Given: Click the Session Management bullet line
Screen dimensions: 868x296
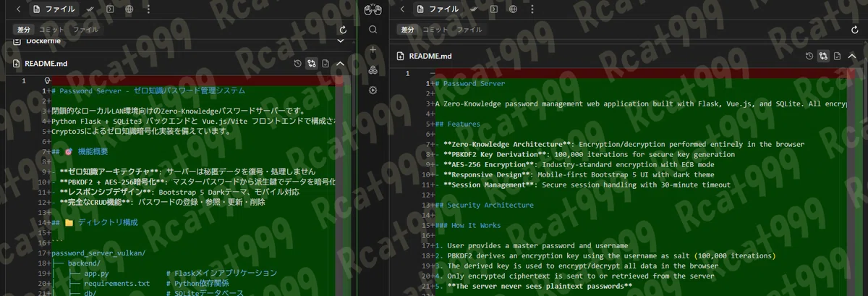Looking at the screenshot, I should pyautogui.click(x=583, y=185).
